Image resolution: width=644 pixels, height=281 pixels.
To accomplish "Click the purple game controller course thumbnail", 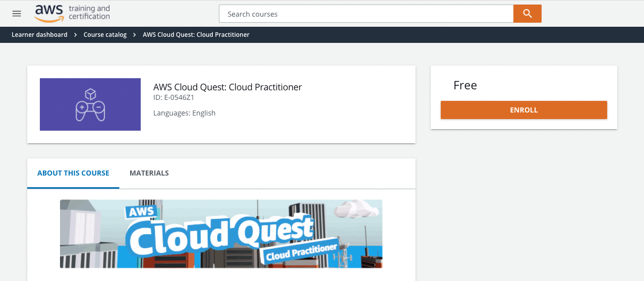I will pyautogui.click(x=90, y=104).
